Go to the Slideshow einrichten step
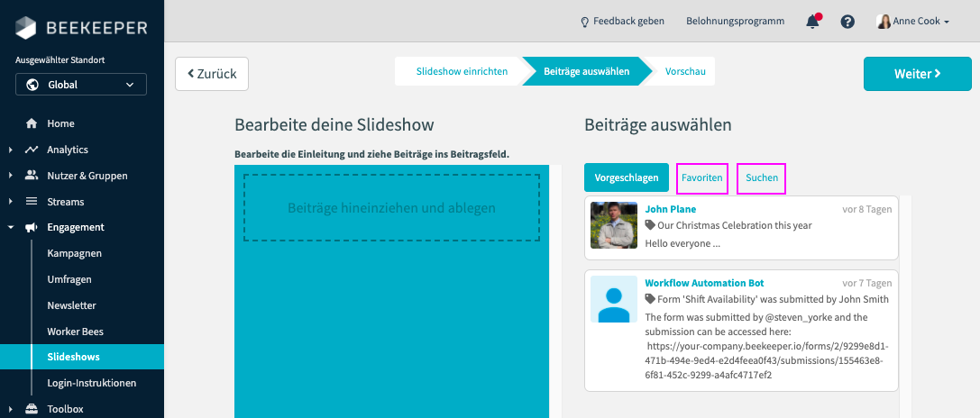Image resolution: width=980 pixels, height=418 pixels. (x=462, y=71)
